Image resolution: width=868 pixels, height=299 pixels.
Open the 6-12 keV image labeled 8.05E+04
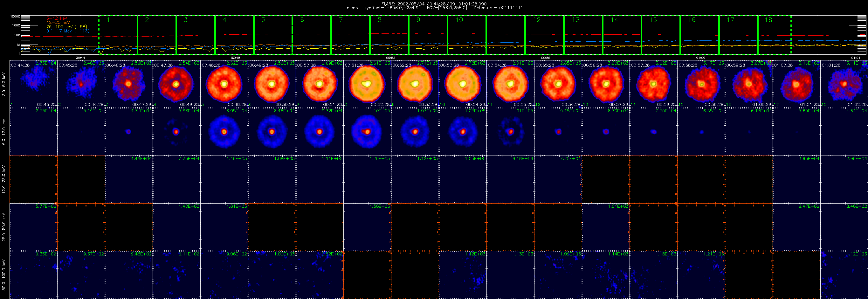pyautogui.click(x=224, y=132)
